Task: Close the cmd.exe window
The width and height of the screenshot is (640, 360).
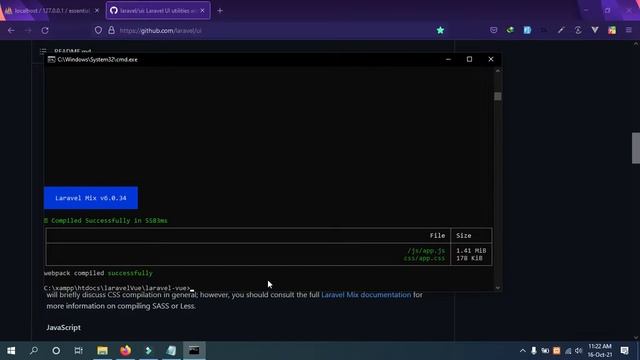Action: [x=491, y=60]
